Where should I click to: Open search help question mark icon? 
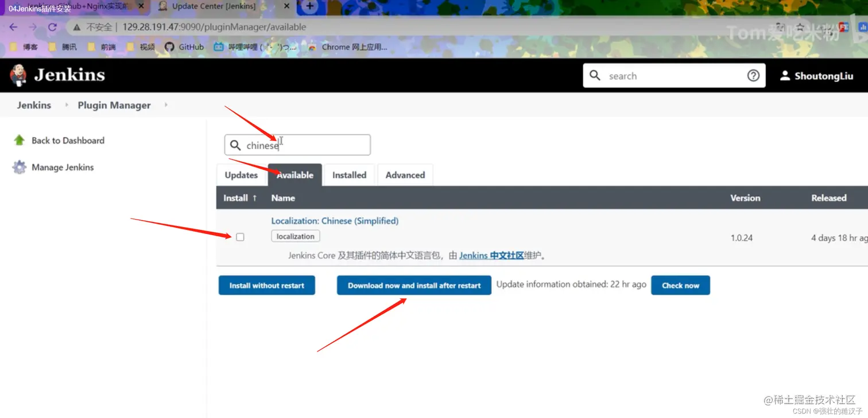[x=753, y=76]
